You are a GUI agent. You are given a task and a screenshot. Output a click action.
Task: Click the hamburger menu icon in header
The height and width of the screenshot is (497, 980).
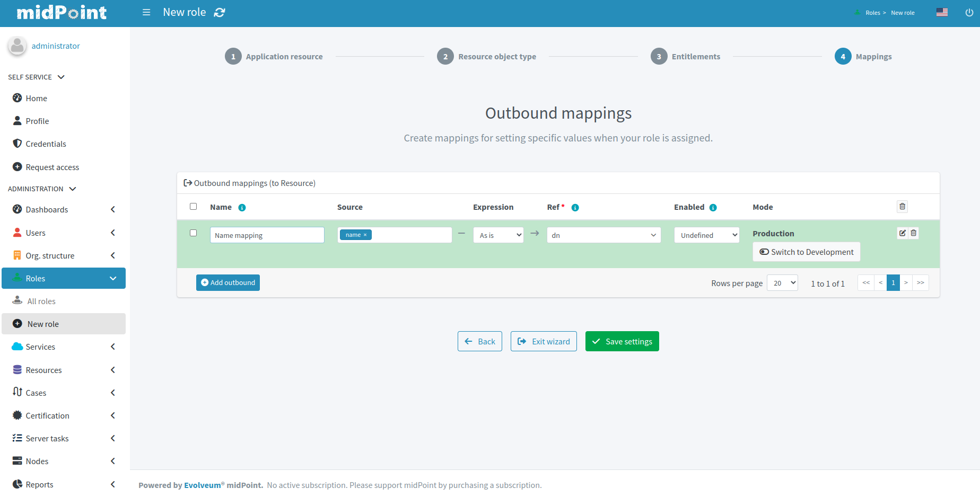tap(146, 12)
